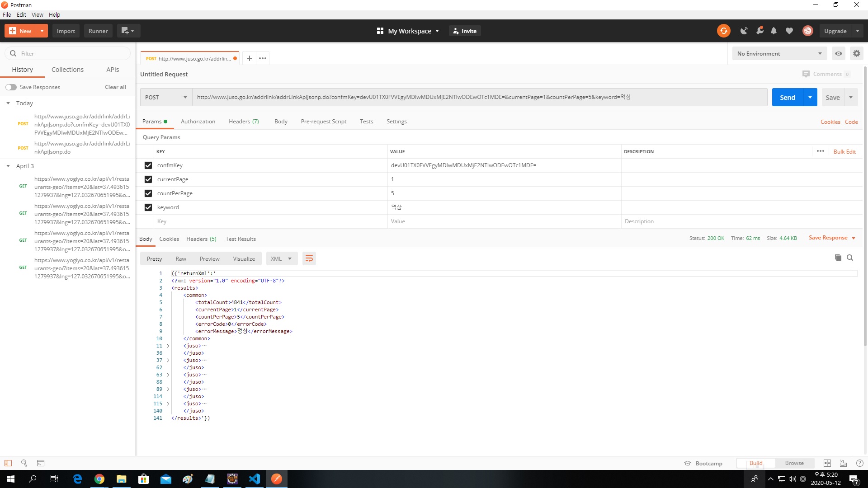Copy the response with the copy icon
The image size is (868, 488).
[x=838, y=258]
